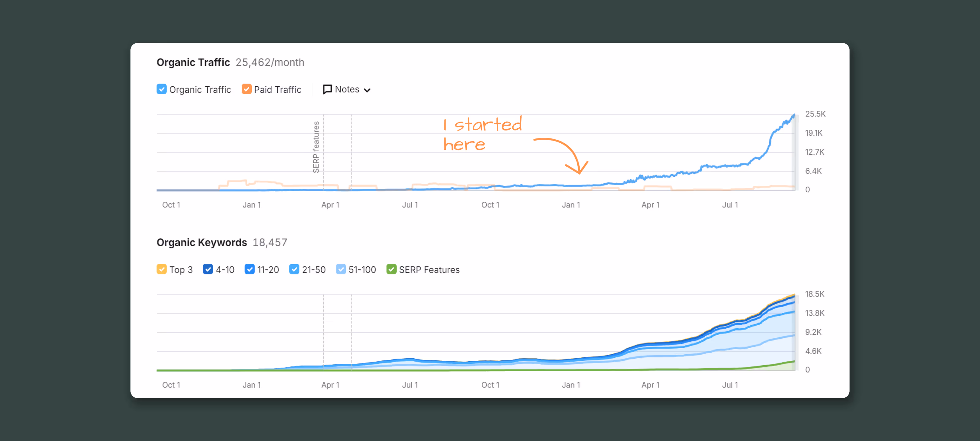
Task: Click the Notes speech bubble icon
Action: 327,89
